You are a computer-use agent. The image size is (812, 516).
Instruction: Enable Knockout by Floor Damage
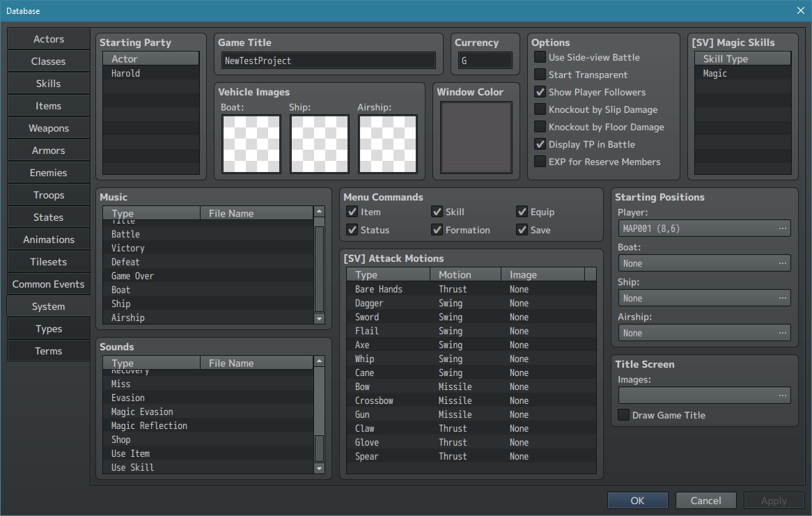pos(540,127)
